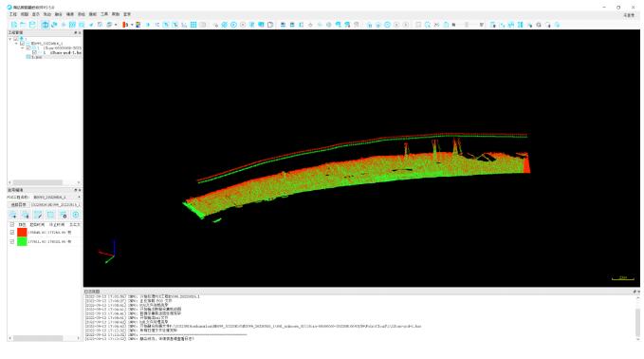Click the login status link at top right
Screen dimensions: 644x359
pyautogui.click(x=629, y=15)
